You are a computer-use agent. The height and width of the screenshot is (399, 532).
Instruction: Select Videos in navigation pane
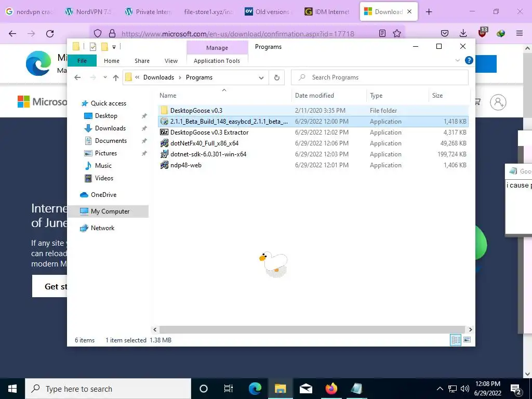[x=104, y=178]
